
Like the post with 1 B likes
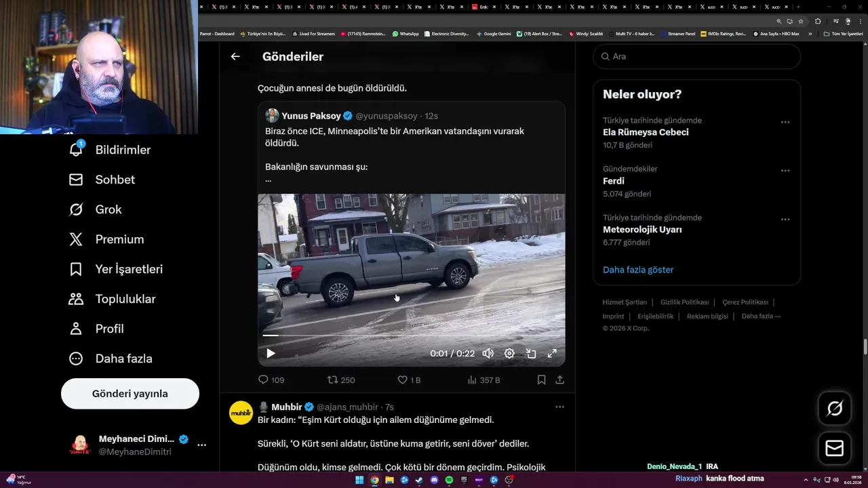(409, 380)
